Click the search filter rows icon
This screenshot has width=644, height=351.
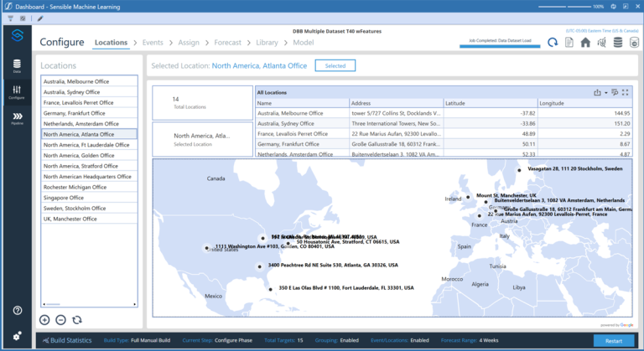(x=615, y=92)
